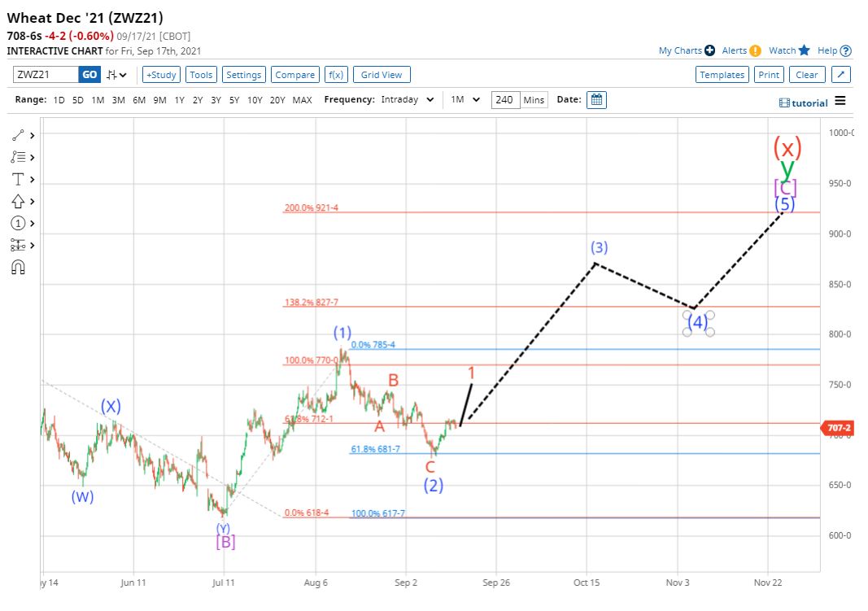868x611 pixels.
Task: Select the (4) wave label annotation
Action: click(698, 323)
